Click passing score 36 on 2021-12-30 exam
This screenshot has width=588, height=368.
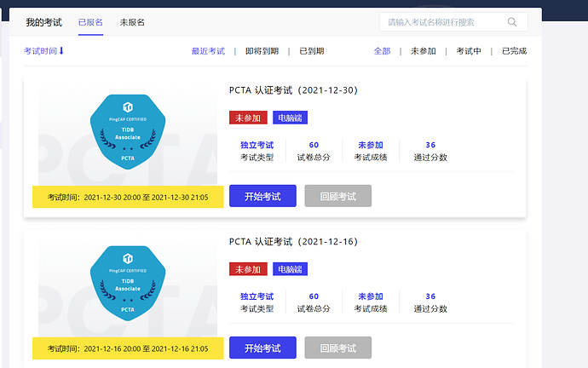point(430,145)
